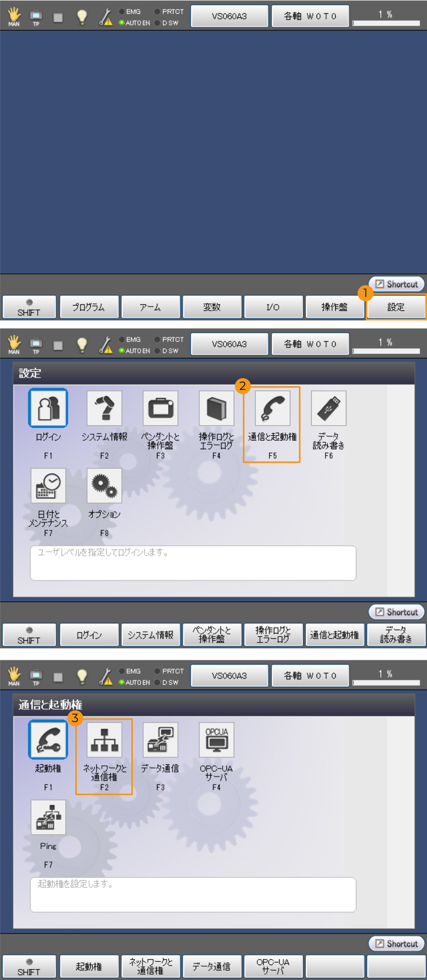Click ネットワークと通信権 function button at bottom bar
This screenshot has width=427, height=980.
pos(151,967)
